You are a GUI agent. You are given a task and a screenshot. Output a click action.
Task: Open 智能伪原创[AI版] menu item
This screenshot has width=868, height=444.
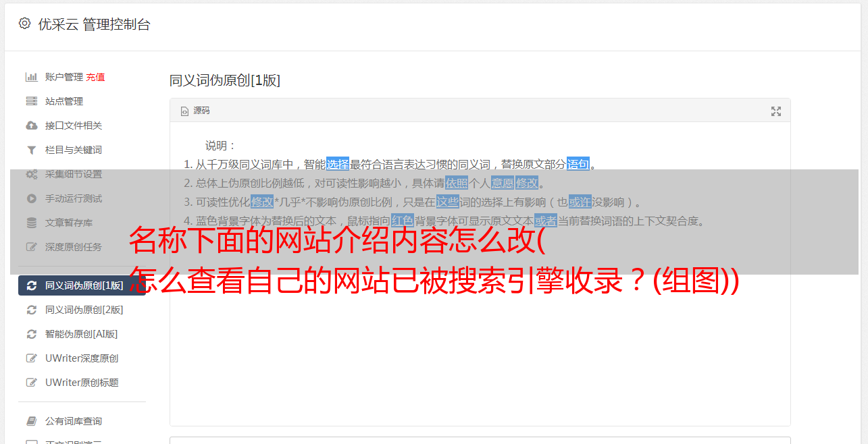82,334
